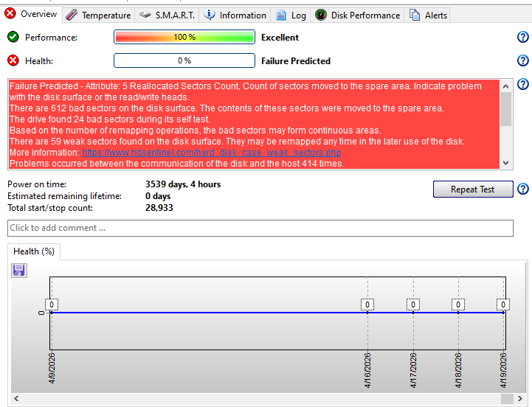
Task: Open the Disk Performance tab
Action: (357, 15)
